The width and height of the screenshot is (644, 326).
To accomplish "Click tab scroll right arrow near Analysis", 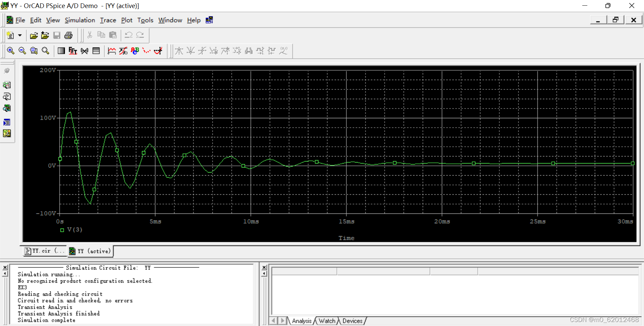I will 282,321.
